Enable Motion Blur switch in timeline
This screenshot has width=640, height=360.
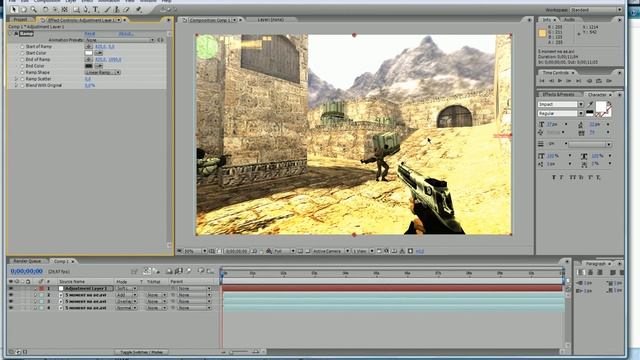(188, 271)
